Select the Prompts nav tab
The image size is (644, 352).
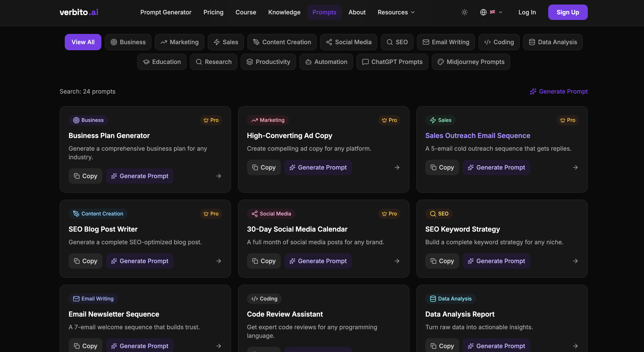pyautogui.click(x=324, y=12)
